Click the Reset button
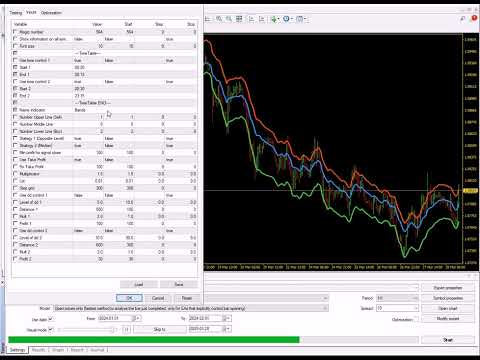This screenshot has height=360, width=480. click(x=187, y=298)
